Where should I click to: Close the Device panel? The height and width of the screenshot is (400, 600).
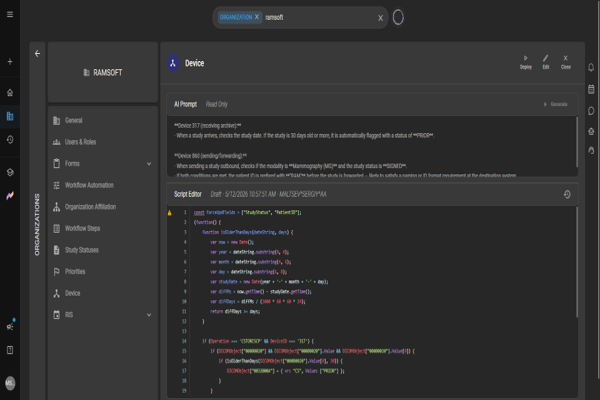click(x=566, y=62)
